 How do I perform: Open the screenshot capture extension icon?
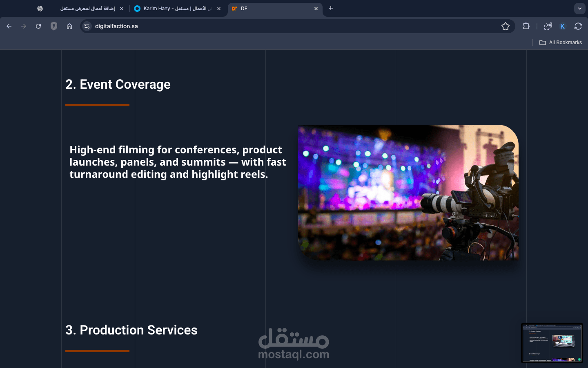point(548,26)
